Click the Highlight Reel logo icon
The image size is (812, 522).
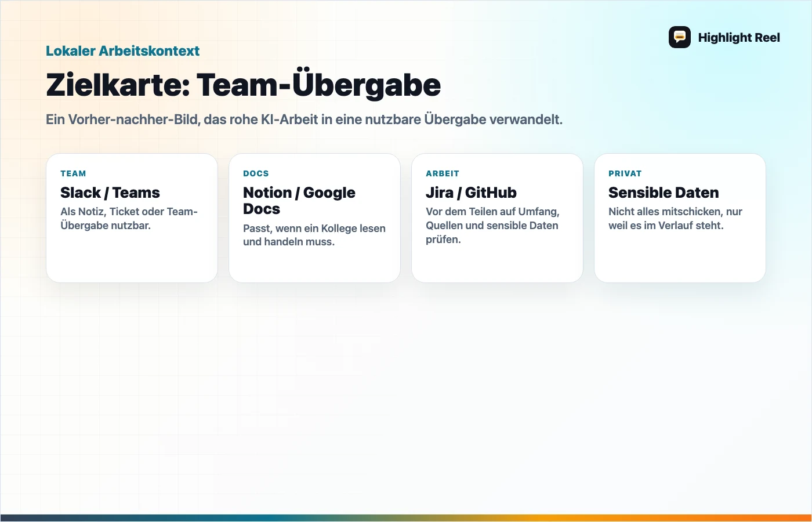coord(680,37)
